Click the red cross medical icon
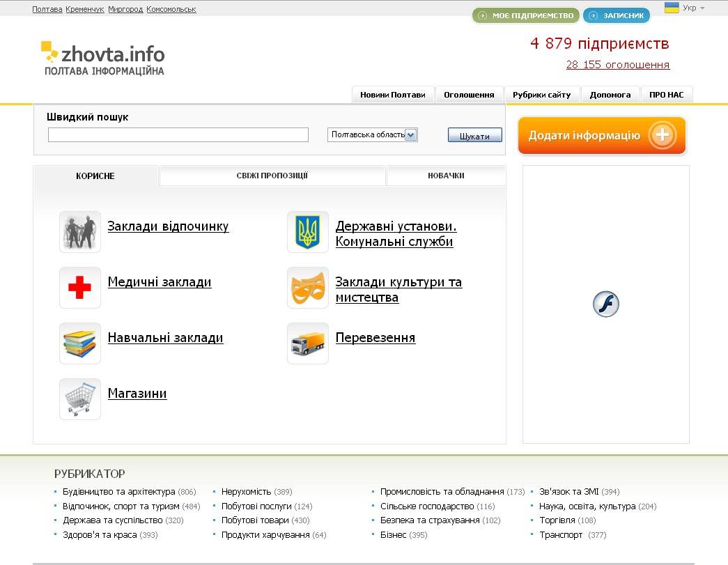 (80, 288)
